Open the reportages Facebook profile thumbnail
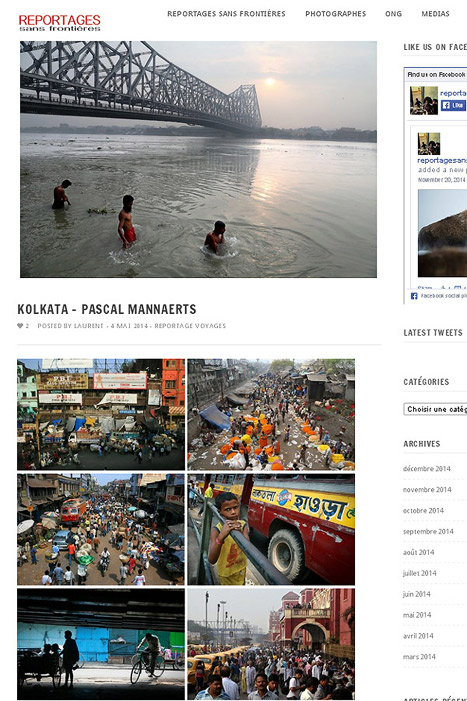The height and width of the screenshot is (701, 467). pos(424,101)
